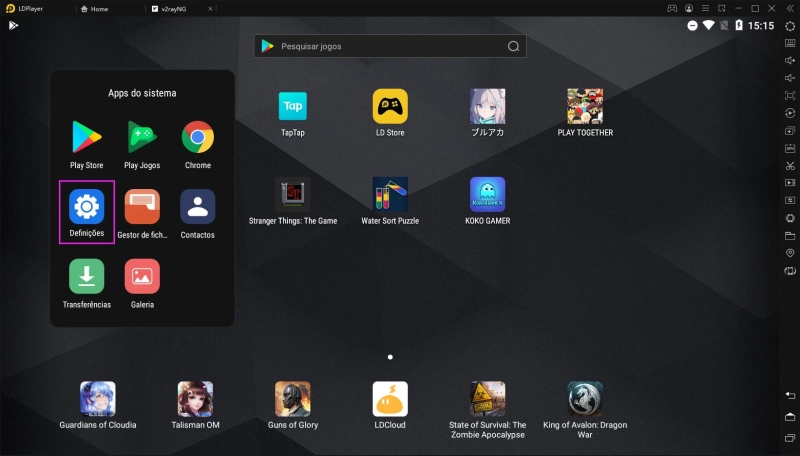800x456 pixels.
Task: Click the Apps do sistema folder title
Action: pos(142,93)
